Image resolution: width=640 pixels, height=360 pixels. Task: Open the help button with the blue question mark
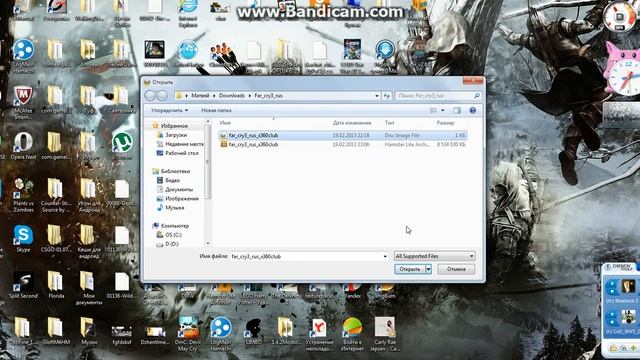point(473,110)
